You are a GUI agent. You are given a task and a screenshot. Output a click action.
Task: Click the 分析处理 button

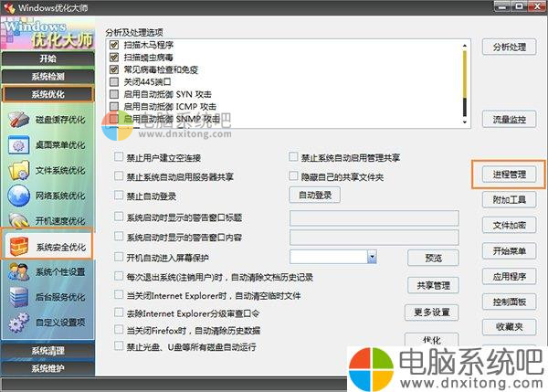510,47
